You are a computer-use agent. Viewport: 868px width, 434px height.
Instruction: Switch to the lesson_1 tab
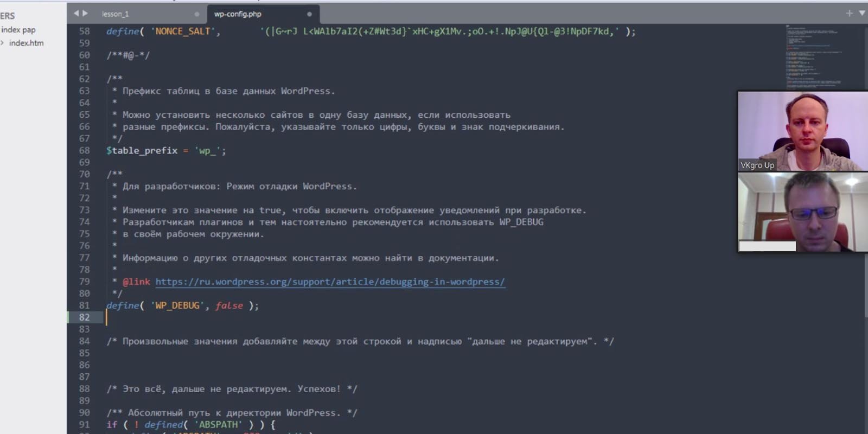pos(116,14)
